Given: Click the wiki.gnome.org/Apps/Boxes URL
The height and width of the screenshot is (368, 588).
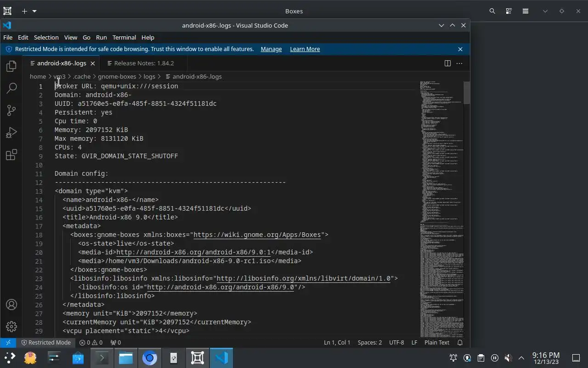Looking at the screenshot, I should (257, 235).
